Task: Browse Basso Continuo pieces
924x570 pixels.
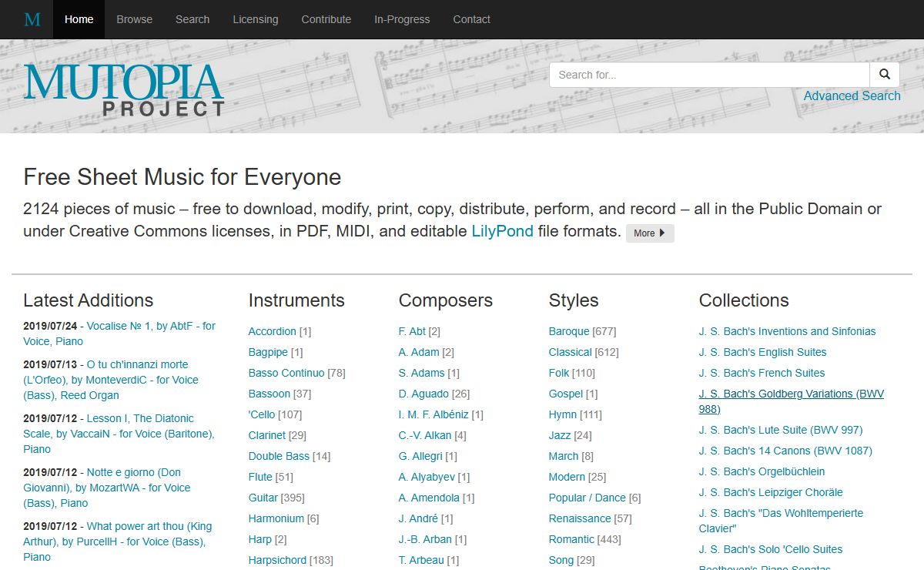Action: (286, 373)
